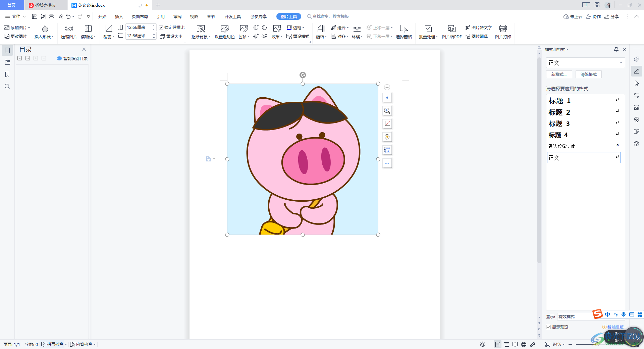Open the 开始 Home ribbon tab
The image size is (644, 349).
coord(102,16)
